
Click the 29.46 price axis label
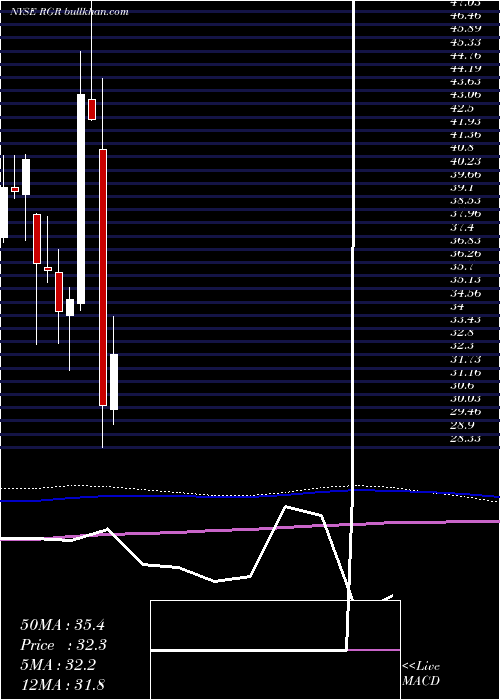click(x=467, y=412)
